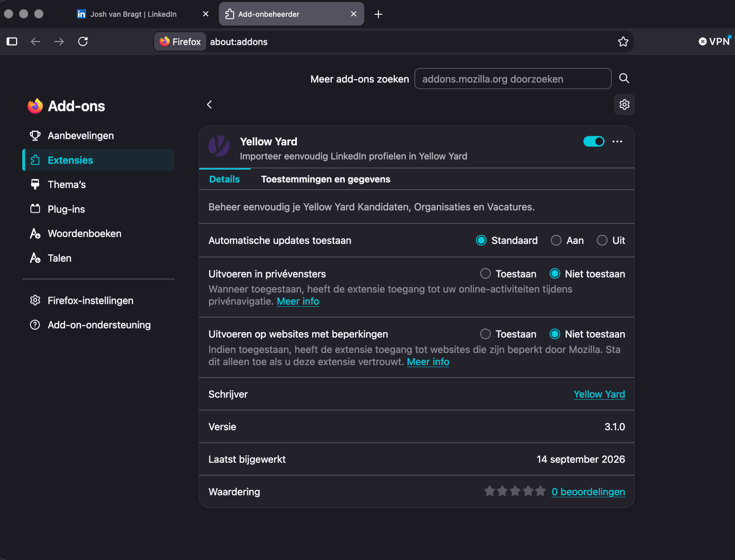The image size is (735, 560).
Task: Open Plug-ins in the sidebar
Action: 98,209
